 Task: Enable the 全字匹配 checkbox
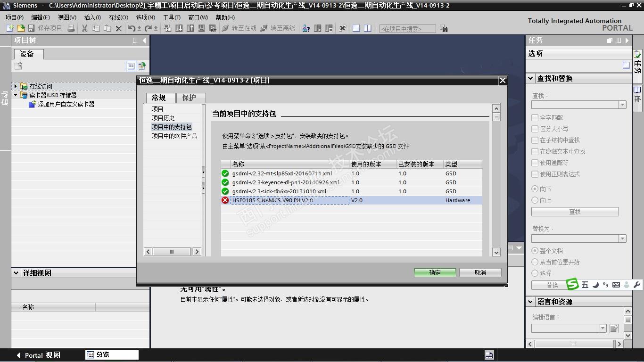pyautogui.click(x=535, y=117)
